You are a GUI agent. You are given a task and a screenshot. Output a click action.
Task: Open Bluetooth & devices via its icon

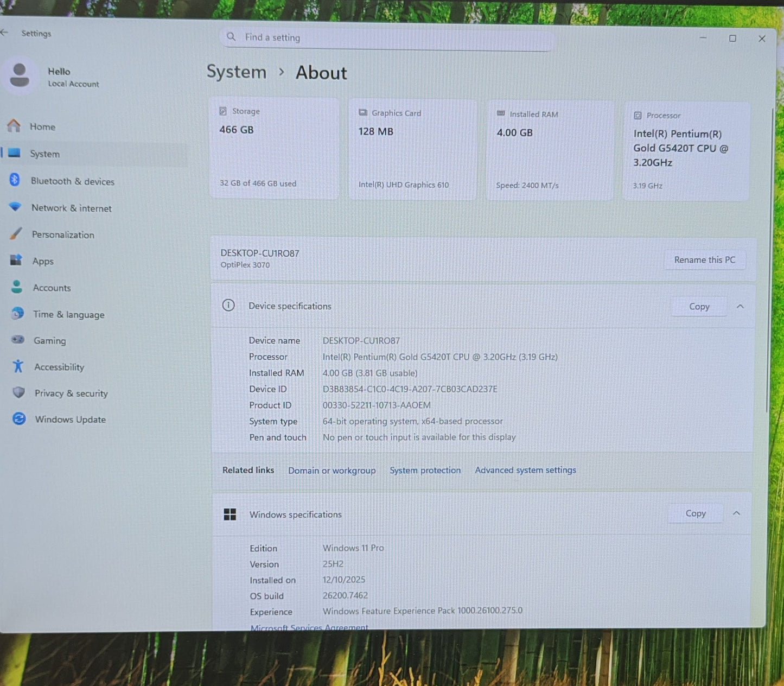click(x=15, y=180)
